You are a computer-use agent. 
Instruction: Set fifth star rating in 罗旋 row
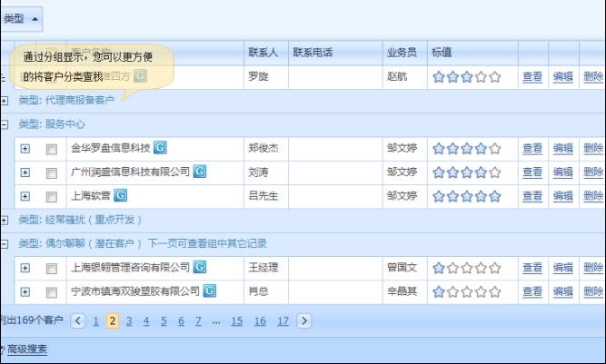(495, 77)
